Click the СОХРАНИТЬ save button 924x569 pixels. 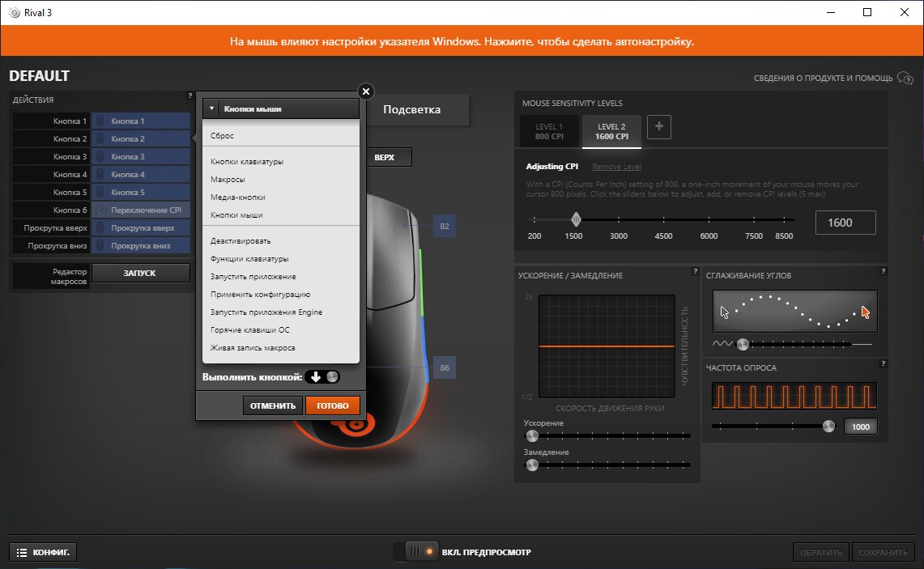coord(883,553)
